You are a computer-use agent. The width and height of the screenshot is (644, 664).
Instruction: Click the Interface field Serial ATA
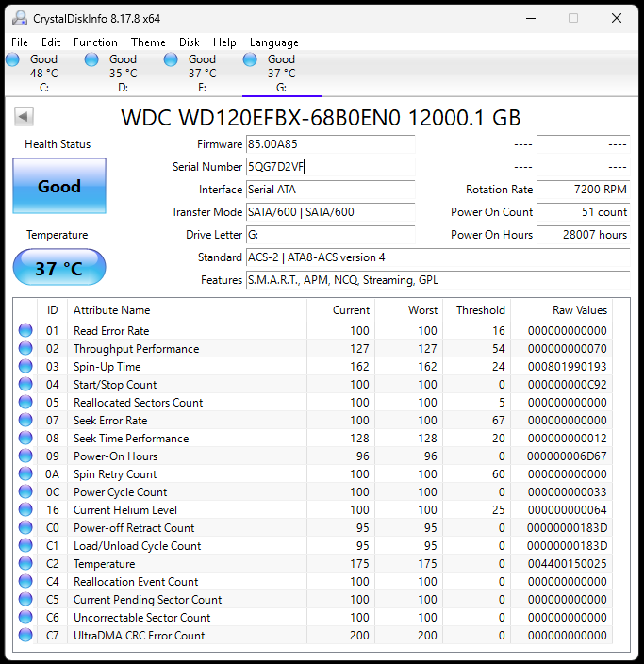(330, 190)
